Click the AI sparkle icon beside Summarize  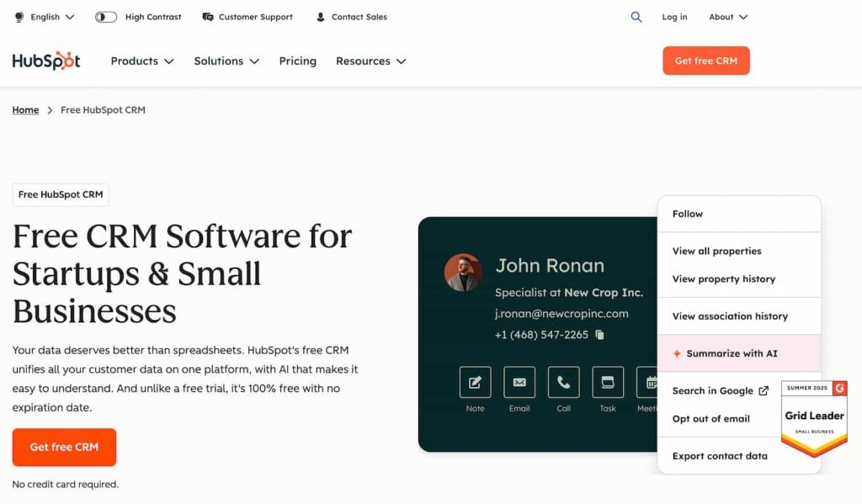click(677, 353)
